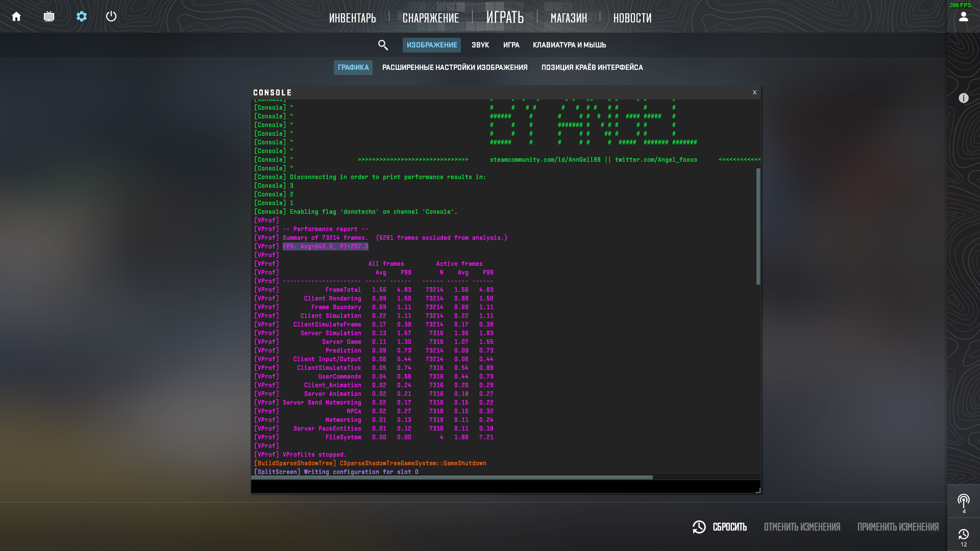Click ПРИМЕНИТЬ ИЗМЕНЕНИЯ button
The image size is (980, 551).
coord(897,527)
